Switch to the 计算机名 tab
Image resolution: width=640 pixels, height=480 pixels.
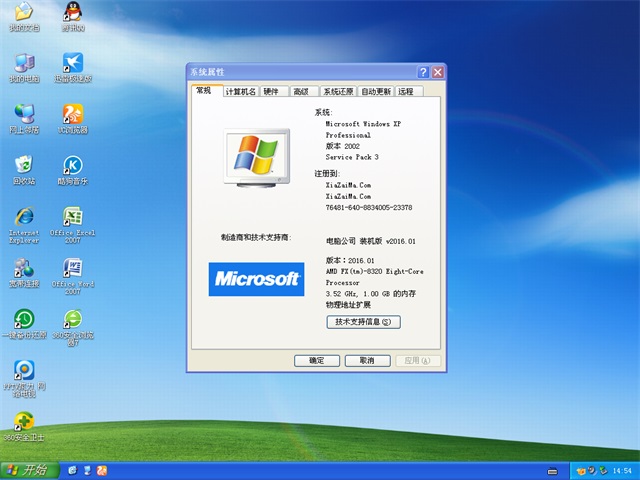(x=241, y=91)
